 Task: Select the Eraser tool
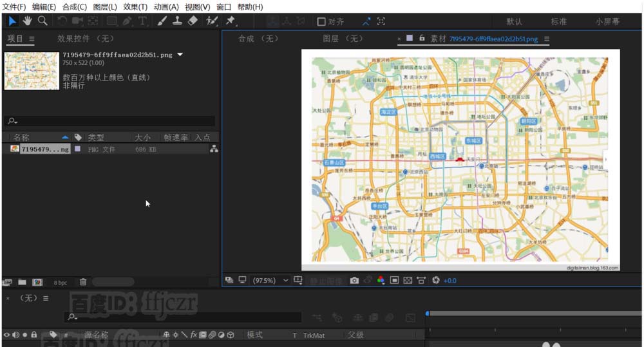click(x=193, y=21)
